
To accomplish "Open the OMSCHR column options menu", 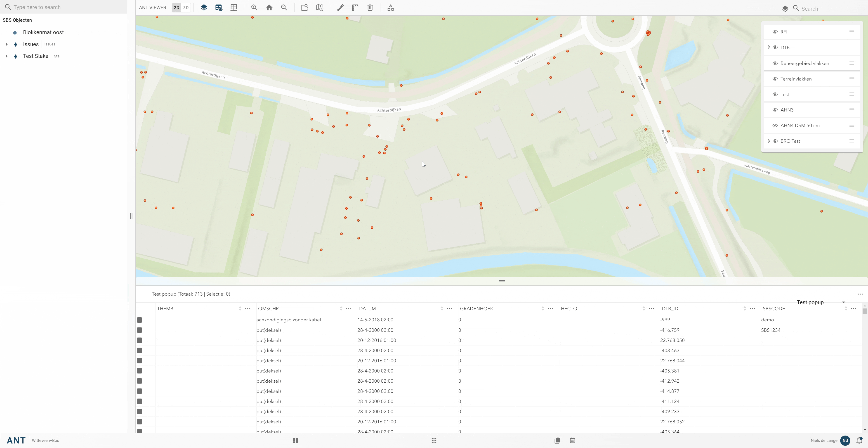I will pos(349,308).
